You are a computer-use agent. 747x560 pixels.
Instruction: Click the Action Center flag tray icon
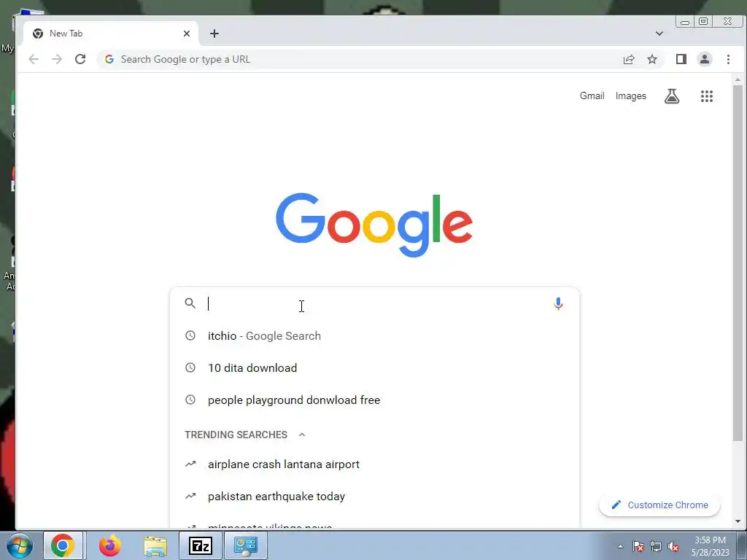tap(638, 546)
